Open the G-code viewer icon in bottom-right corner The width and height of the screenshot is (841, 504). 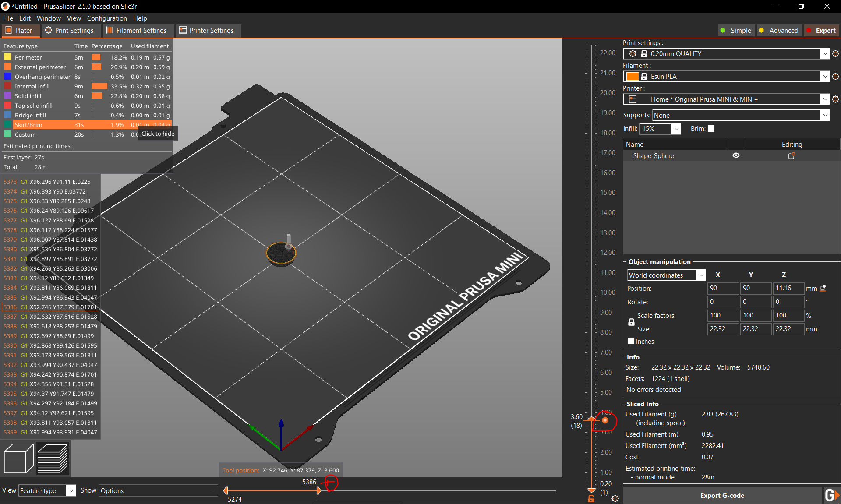832,495
